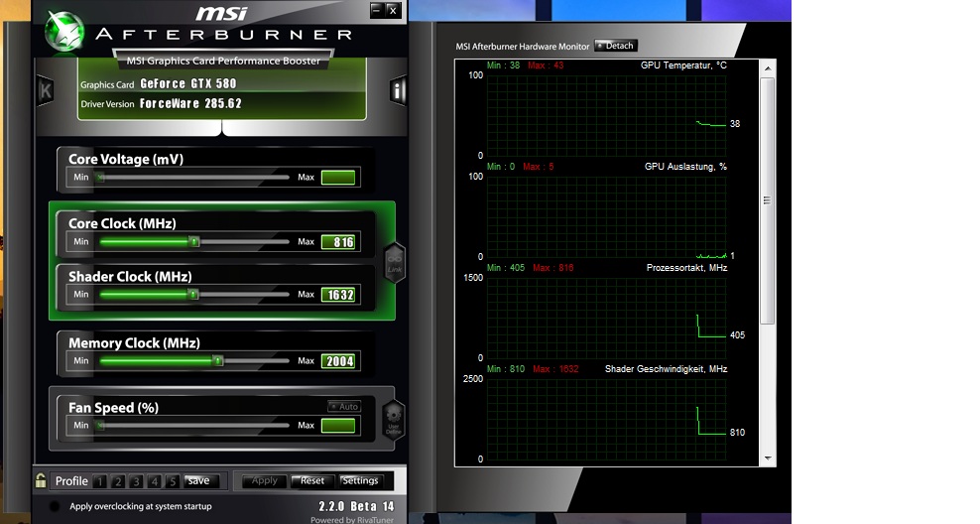Click the Core Clock slider handle
The width and height of the screenshot is (980, 524).
(x=194, y=241)
